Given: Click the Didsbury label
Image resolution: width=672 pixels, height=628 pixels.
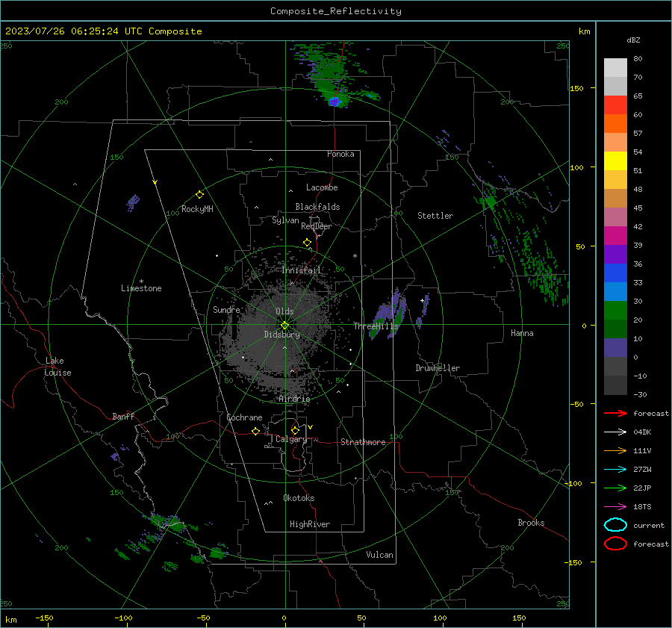Looking at the screenshot, I should pos(281,335).
